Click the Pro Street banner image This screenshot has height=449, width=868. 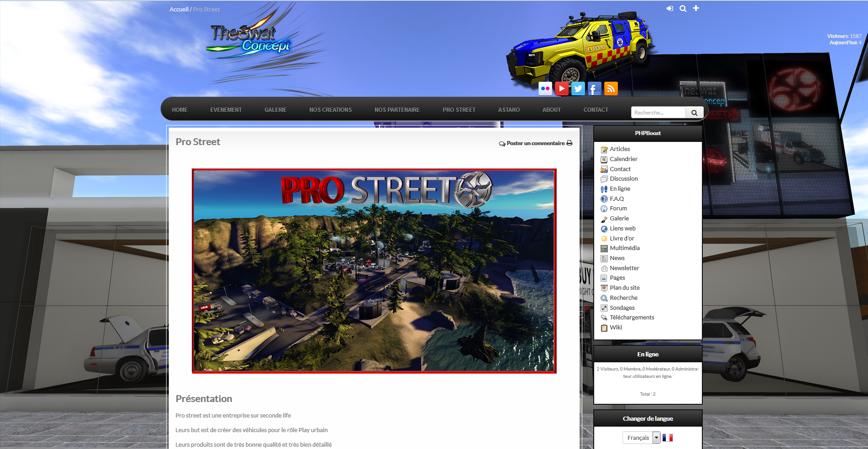(x=374, y=271)
